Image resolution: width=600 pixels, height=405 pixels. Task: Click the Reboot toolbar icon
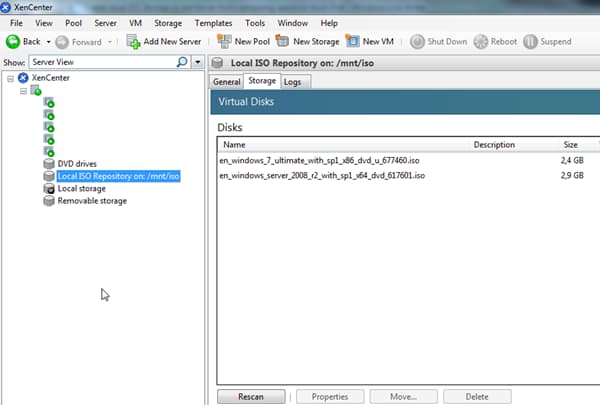(x=481, y=42)
